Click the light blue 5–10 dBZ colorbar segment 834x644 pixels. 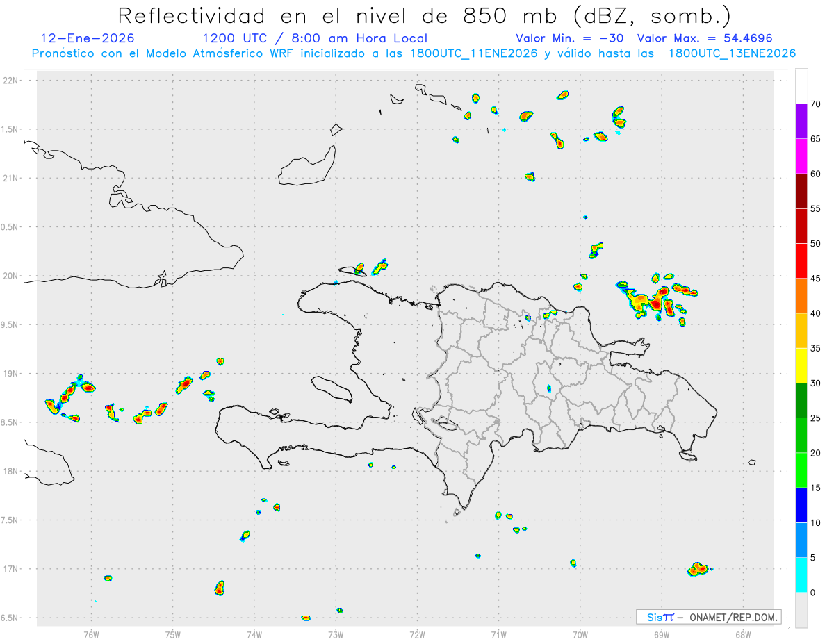[801, 540]
